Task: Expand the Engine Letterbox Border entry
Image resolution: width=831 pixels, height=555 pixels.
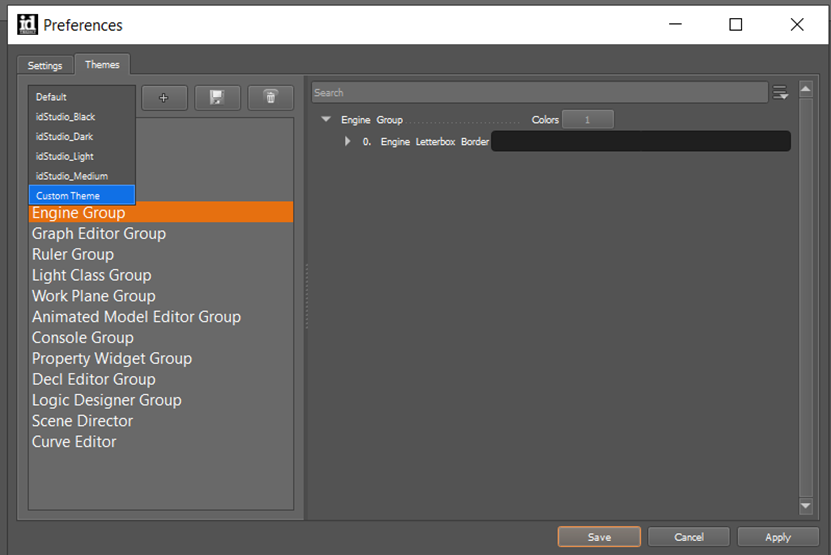Action: [x=348, y=141]
